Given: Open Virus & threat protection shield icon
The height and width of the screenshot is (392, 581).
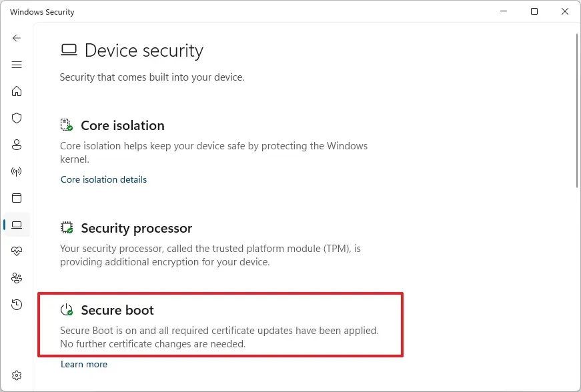Looking at the screenshot, I should coord(16,118).
